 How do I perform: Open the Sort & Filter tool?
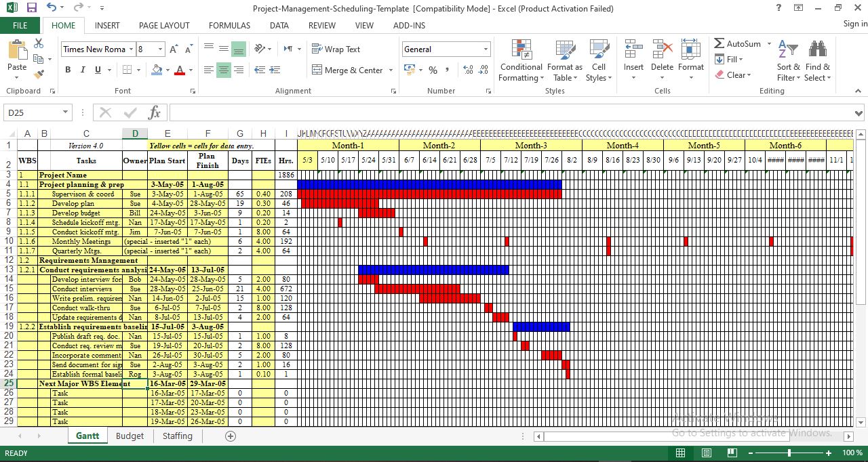tap(788, 61)
